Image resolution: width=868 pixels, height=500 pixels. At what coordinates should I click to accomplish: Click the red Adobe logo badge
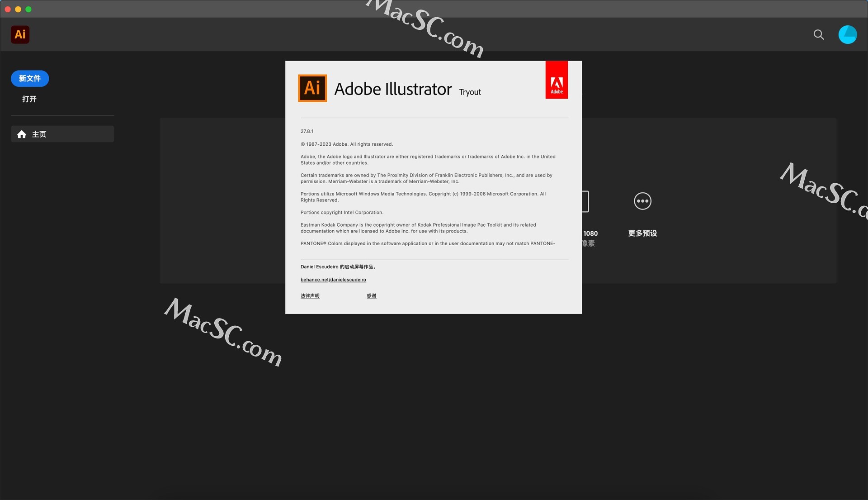(x=557, y=80)
